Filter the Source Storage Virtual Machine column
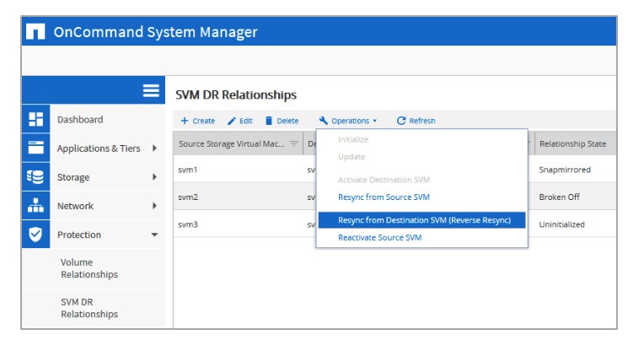This screenshot has height=351, width=644. 294,143
